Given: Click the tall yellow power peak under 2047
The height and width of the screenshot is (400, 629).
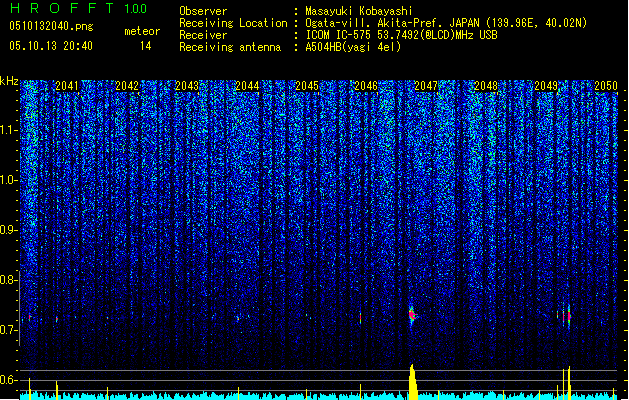Looking at the screenshot, I should tap(413, 382).
